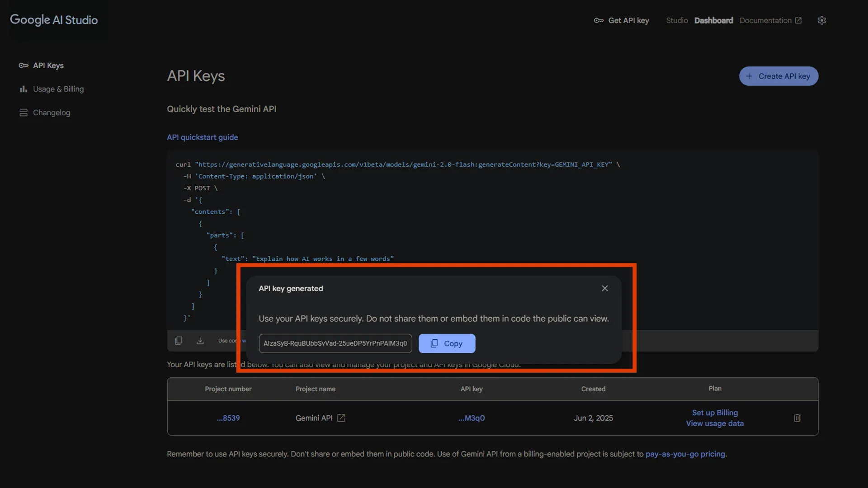This screenshot has width=868, height=488.
Task: Click the Copy button in the dialog
Action: [x=447, y=343]
